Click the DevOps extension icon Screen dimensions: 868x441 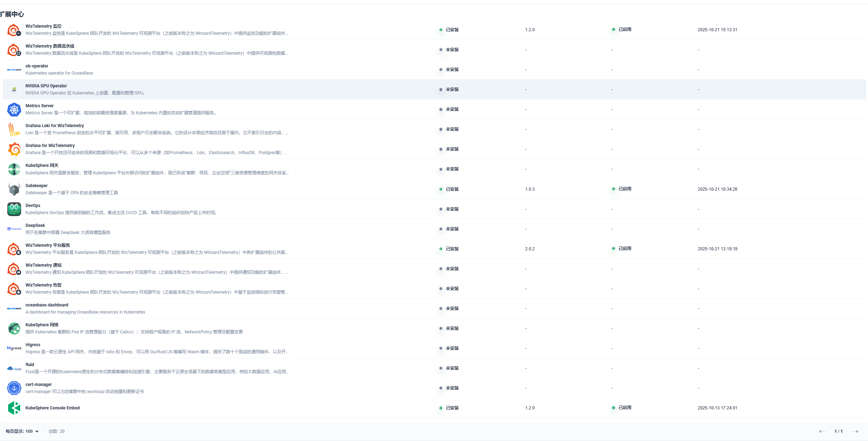14,209
